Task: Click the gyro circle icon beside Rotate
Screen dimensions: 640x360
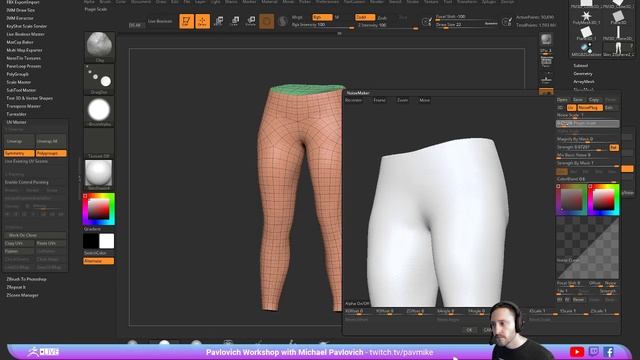Action: [x=267, y=21]
